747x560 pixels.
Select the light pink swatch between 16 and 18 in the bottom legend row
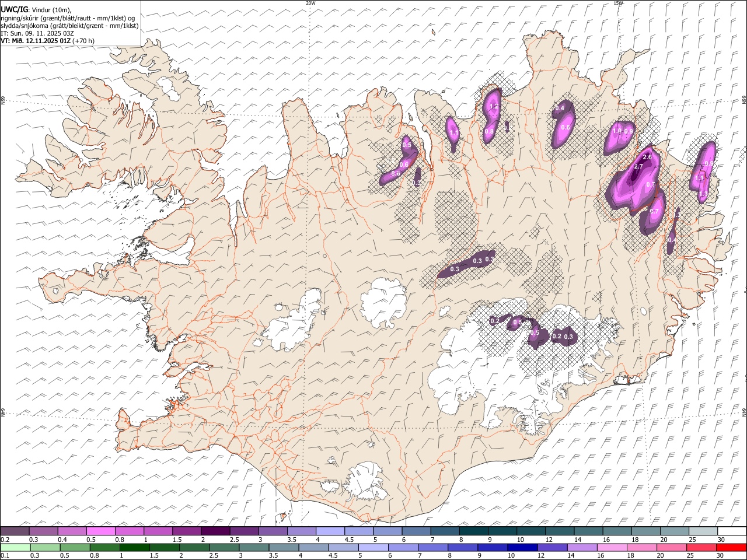612,548
